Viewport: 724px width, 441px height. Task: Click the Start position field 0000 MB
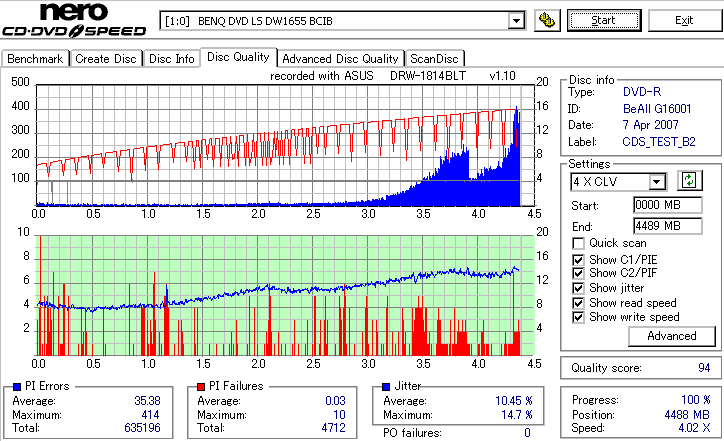(668, 205)
